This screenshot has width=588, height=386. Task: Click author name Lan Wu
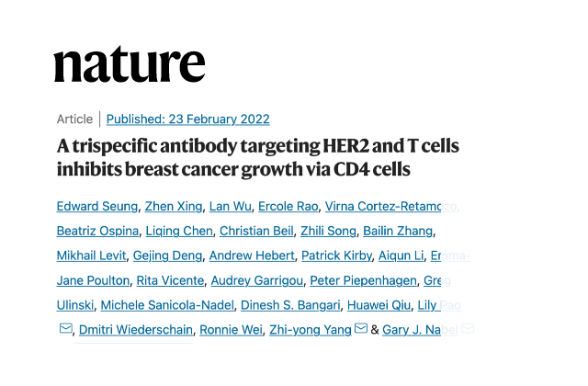click(x=231, y=206)
